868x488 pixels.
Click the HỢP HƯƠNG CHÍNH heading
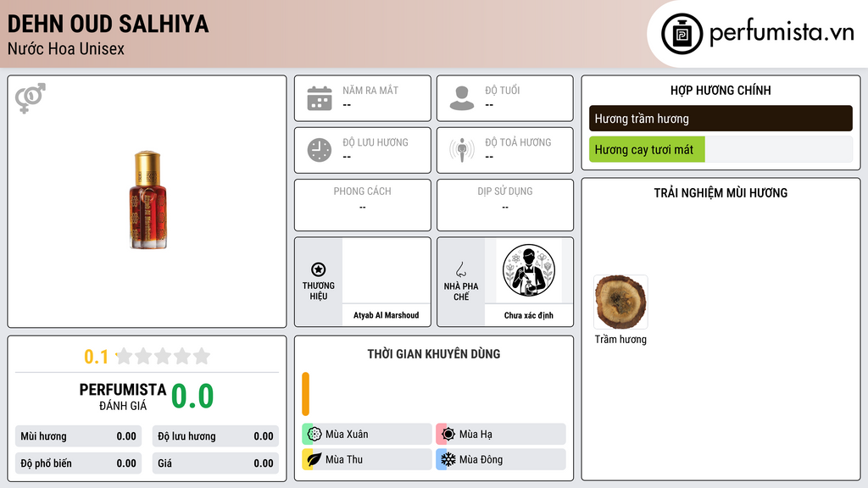point(721,90)
